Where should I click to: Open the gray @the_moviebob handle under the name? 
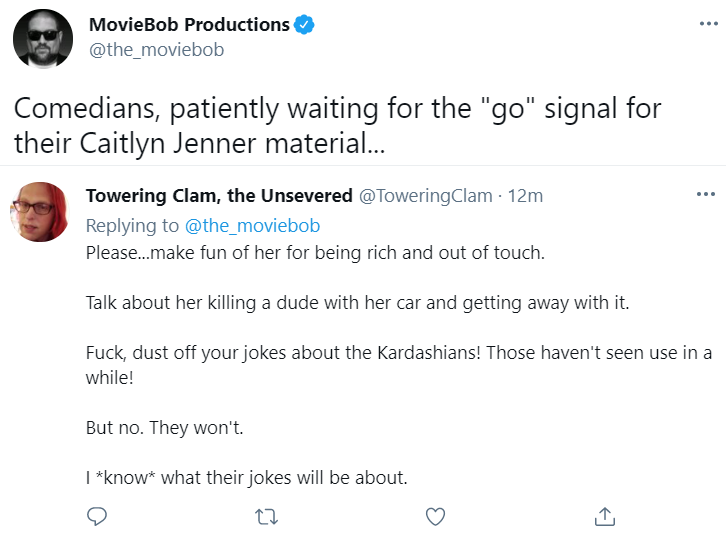[x=156, y=50]
